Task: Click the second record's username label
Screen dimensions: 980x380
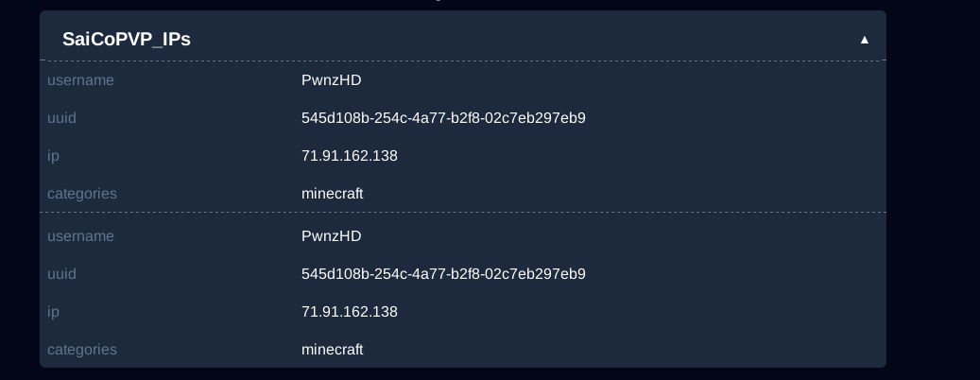Action: coord(80,236)
